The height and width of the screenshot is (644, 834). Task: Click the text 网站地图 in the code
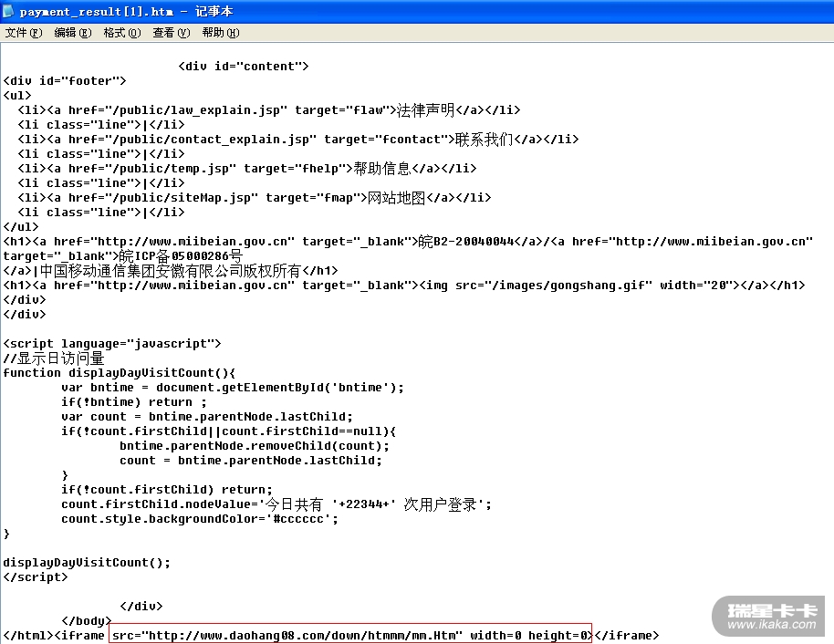click(397, 198)
